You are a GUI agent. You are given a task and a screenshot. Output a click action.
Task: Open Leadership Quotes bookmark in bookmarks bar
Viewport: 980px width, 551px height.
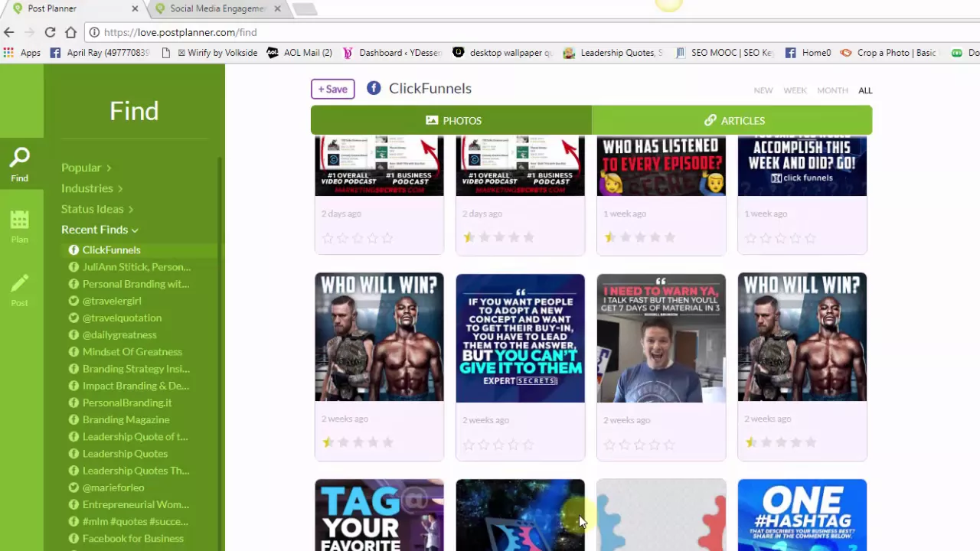pyautogui.click(x=613, y=53)
